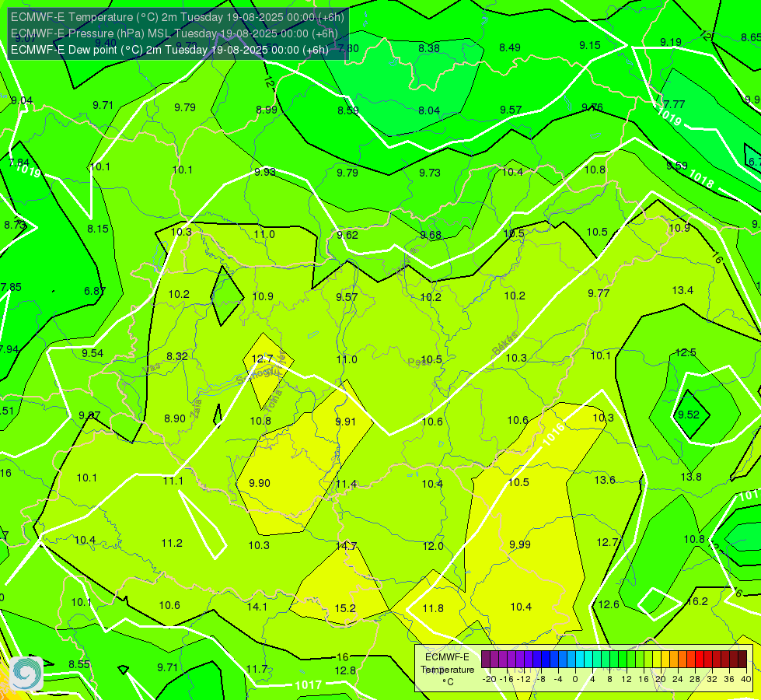Click the dew point value 8.15
Viewport: 761px width, 700px height.
click(98, 229)
